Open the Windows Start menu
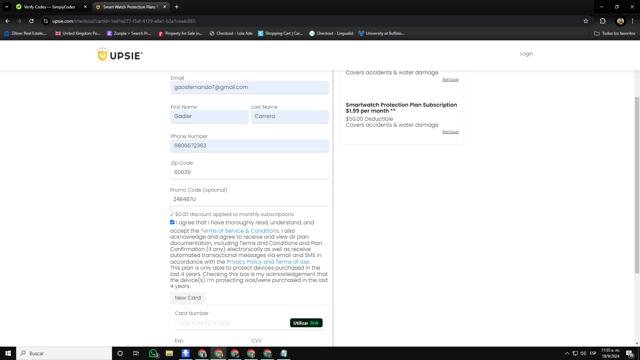The height and width of the screenshot is (360, 640). click(8, 353)
